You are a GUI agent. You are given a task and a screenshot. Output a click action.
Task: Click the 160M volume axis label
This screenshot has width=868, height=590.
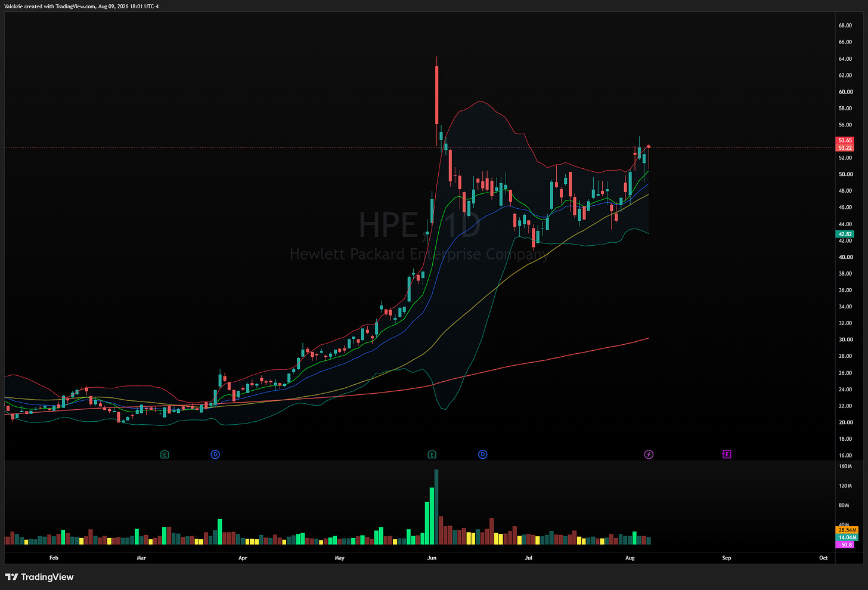(x=845, y=467)
